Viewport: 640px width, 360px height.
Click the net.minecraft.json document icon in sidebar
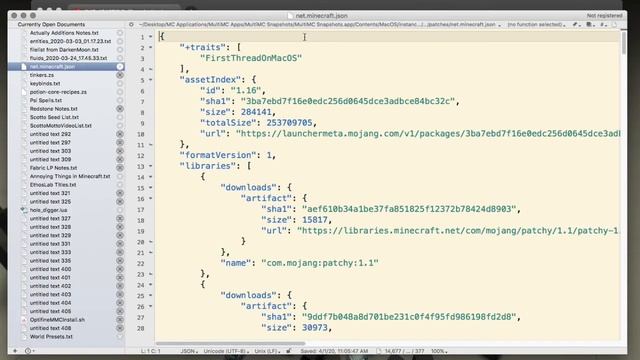(24, 67)
